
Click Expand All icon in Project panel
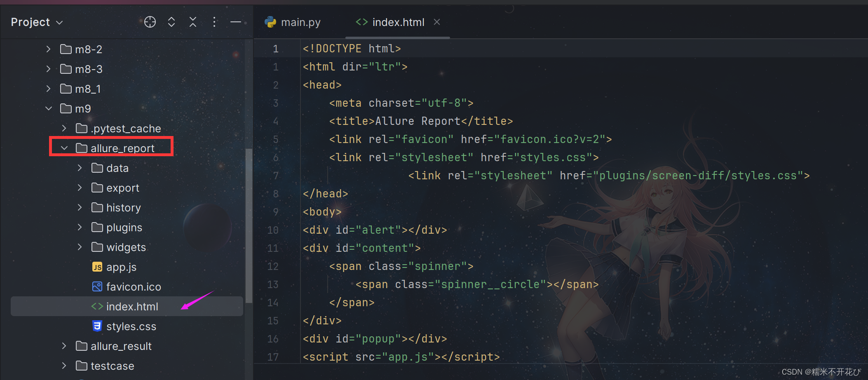[x=171, y=22]
